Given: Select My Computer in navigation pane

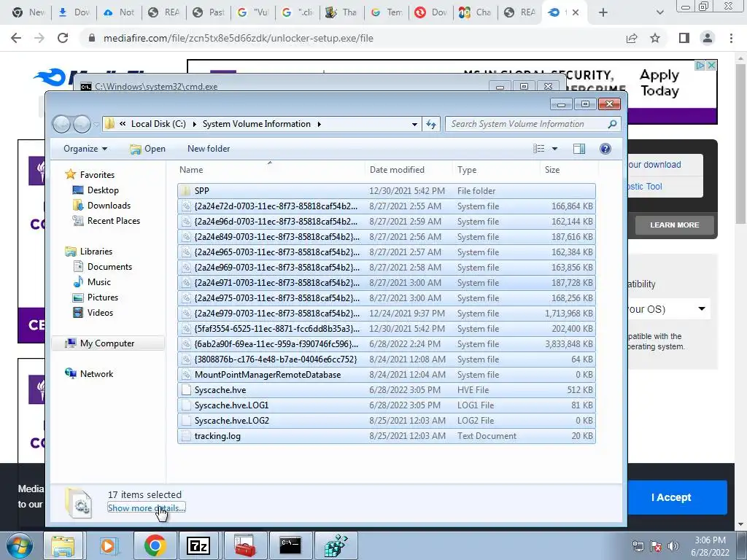Looking at the screenshot, I should (x=107, y=343).
